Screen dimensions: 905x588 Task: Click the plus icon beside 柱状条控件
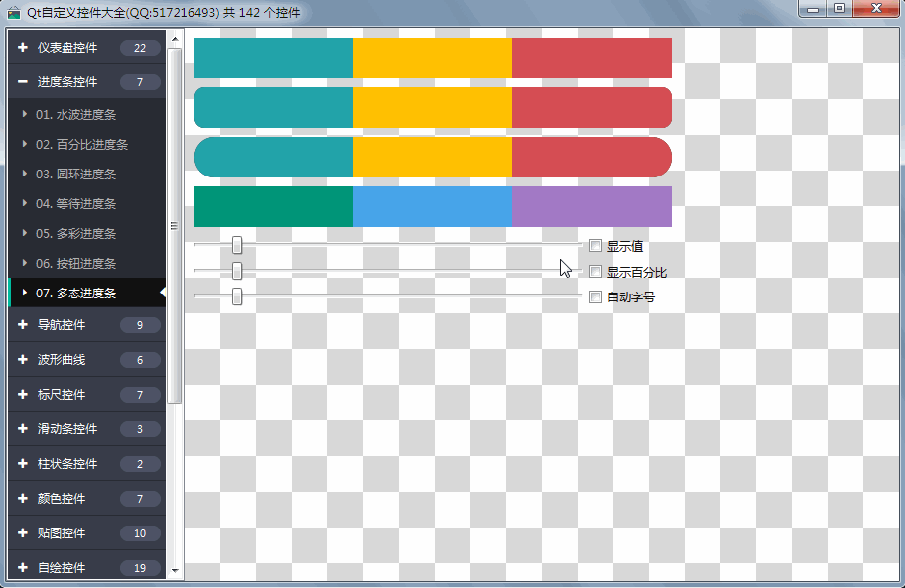tap(22, 464)
